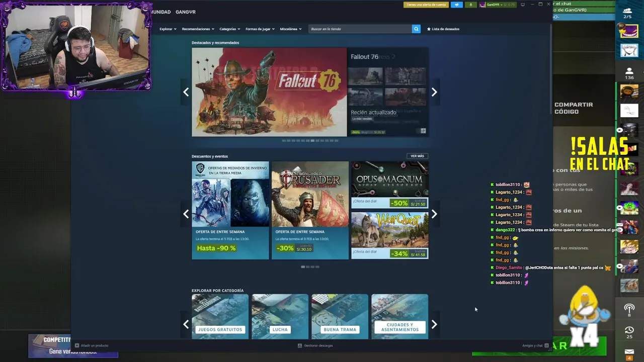Screen dimensions: 644x362
Task: Expand the Explorar menu
Action: tap(168, 29)
